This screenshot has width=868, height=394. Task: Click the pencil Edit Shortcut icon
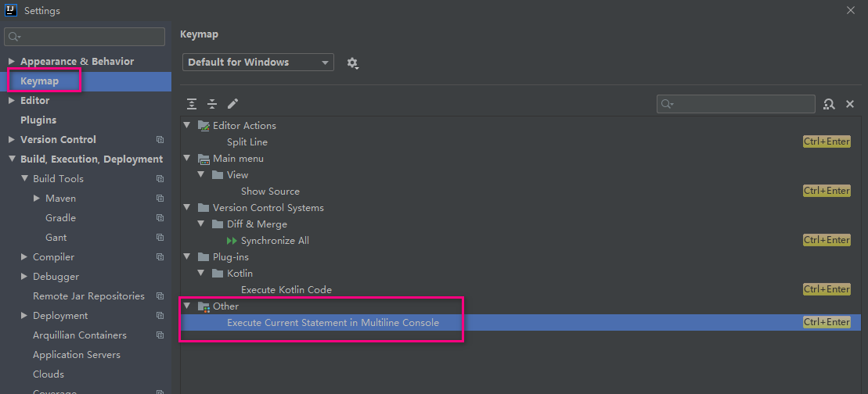[232, 103]
